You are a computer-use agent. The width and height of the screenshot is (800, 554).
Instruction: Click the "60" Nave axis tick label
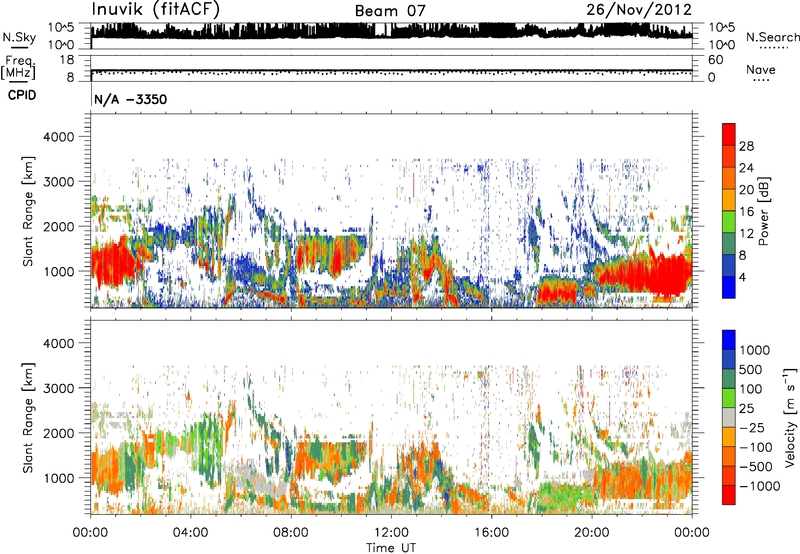(x=715, y=60)
